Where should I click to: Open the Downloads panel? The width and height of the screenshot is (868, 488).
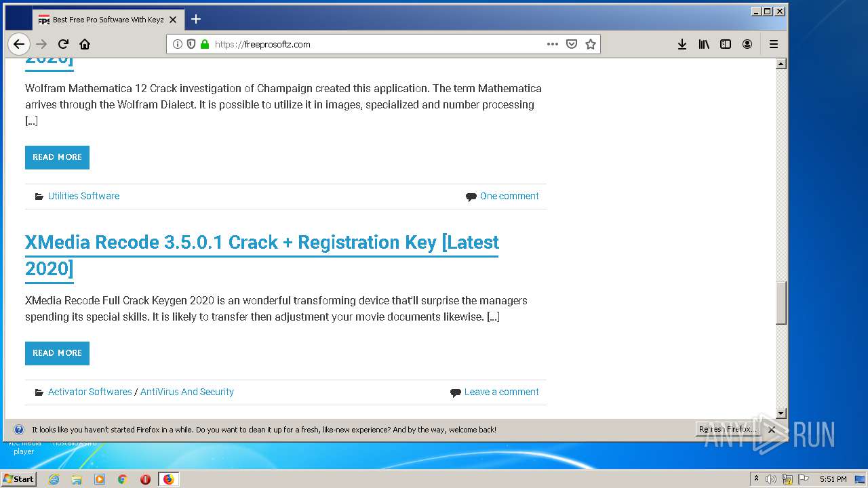tap(682, 44)
